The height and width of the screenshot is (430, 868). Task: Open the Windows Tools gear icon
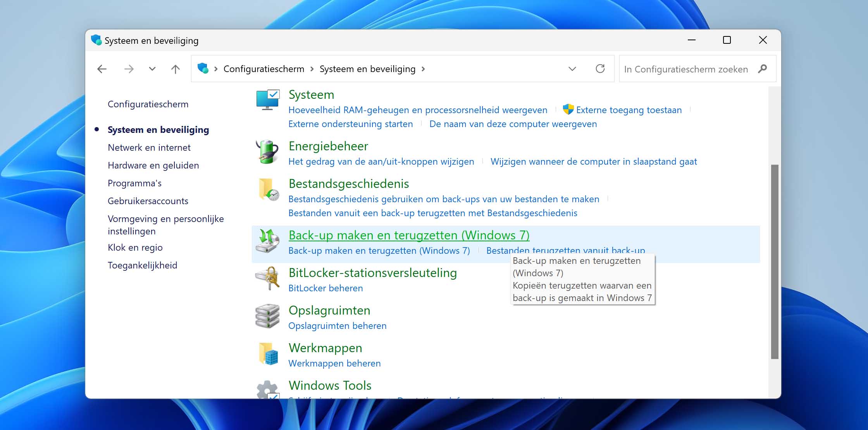267,389
